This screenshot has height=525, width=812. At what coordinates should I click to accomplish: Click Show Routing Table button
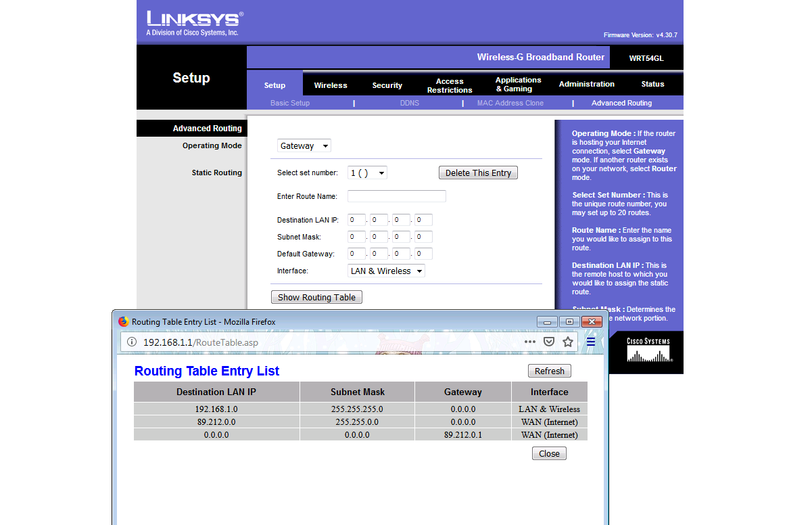[x=316, y=298]
